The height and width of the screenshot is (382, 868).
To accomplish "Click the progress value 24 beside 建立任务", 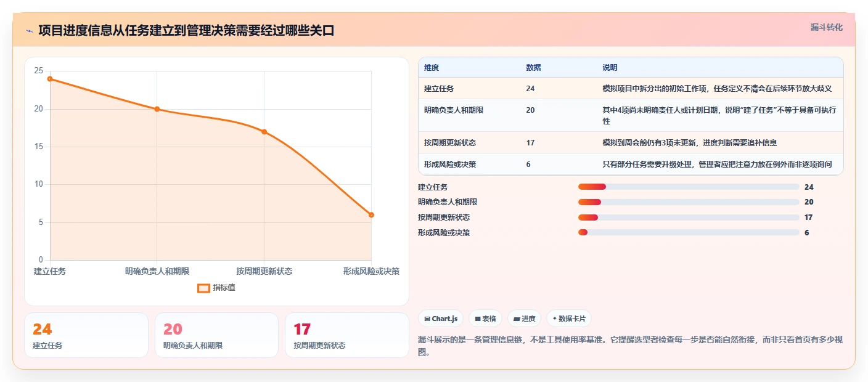I will point(809,187).
